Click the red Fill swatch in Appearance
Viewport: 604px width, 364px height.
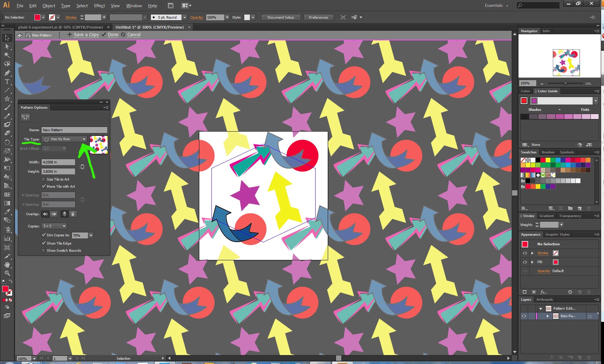pyautogui.click(x=555, y=262)
